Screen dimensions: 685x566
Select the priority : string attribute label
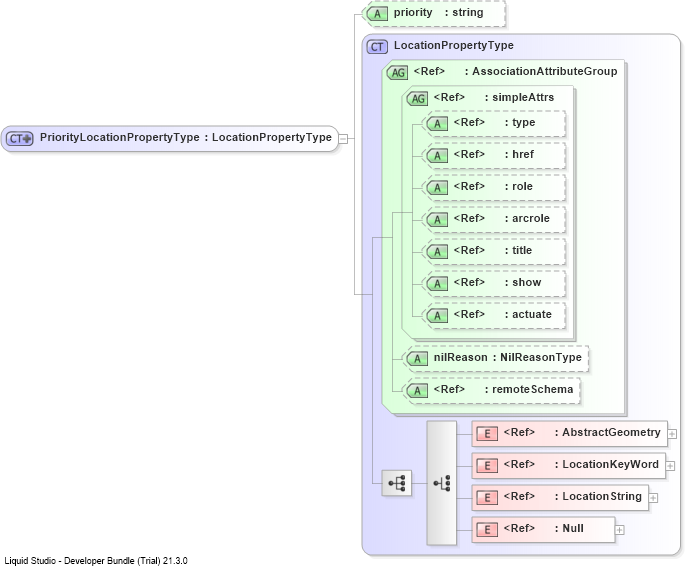438,12
